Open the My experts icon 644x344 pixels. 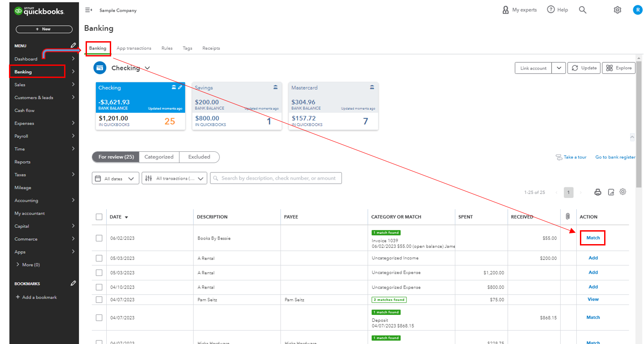pos(506,10)
